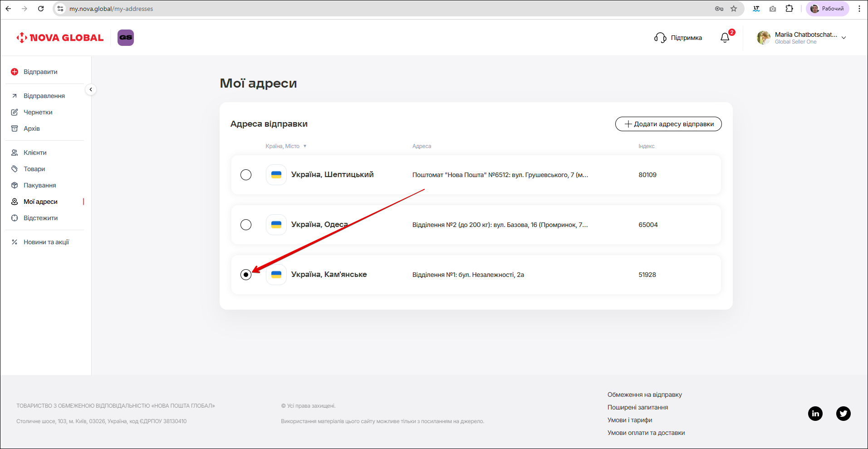Click the camera screenshot extension icon
The width and height of the screenshot is (868, 449).
773,9
